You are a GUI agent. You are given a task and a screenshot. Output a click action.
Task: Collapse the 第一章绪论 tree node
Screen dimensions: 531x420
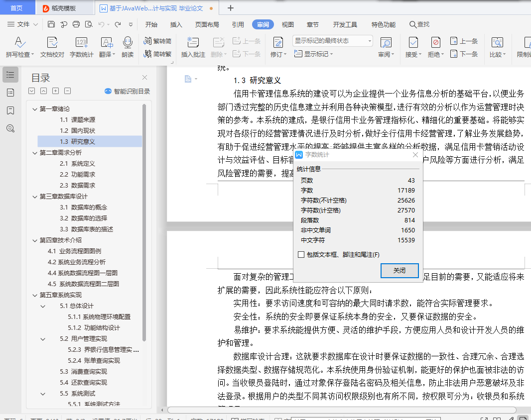34,109
